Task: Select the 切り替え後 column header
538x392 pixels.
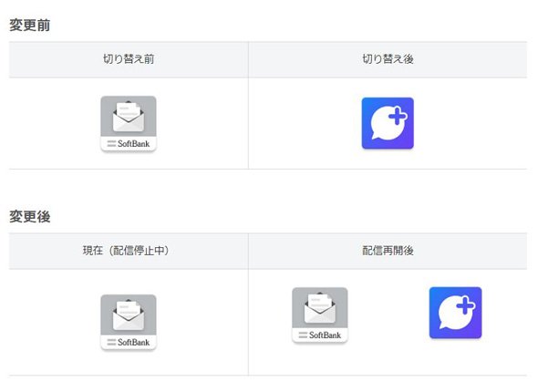Action: click(388, 59)
